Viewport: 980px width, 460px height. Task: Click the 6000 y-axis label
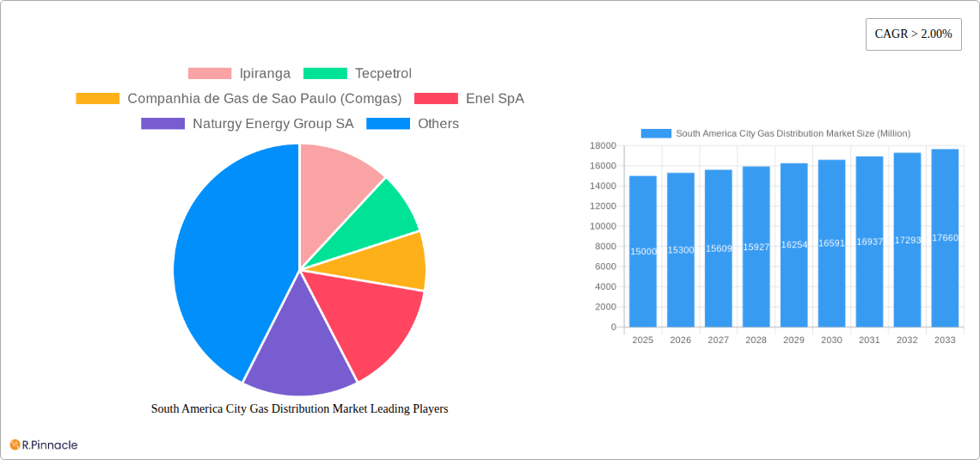point(606,267)
